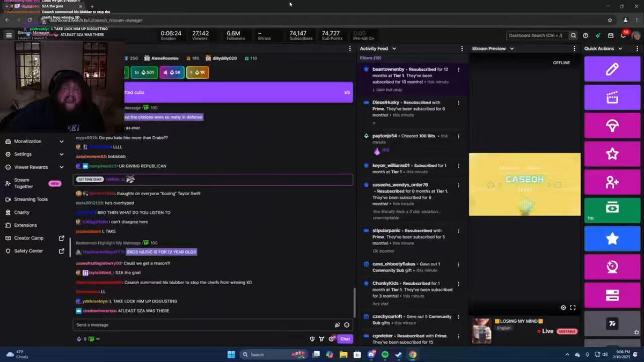Open the Stream Preview panel dropdown
The height and width of the screenshot is (362, 644).
[x=511, y=48]
